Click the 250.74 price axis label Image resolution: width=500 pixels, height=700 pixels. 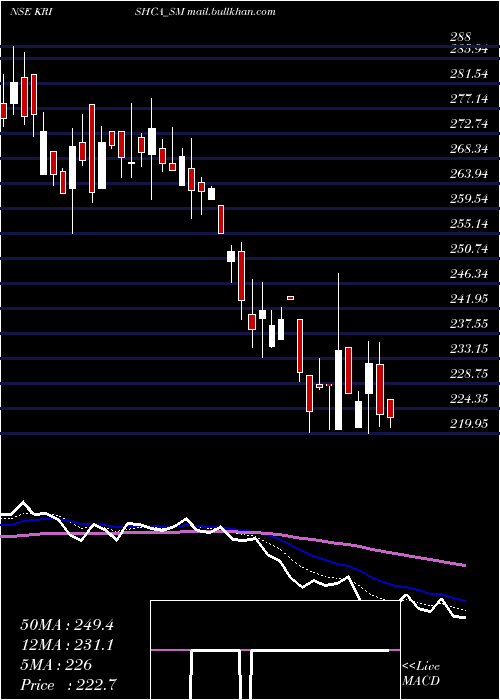click(469, 249)
